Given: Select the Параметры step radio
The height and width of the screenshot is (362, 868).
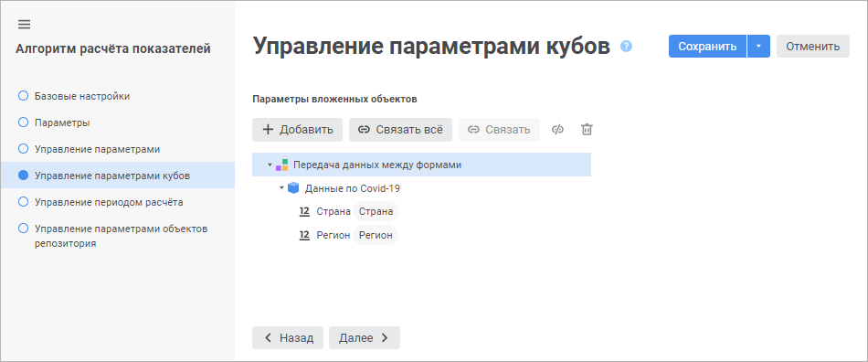Looking at the screenshot, I should [x=23, y=122].
